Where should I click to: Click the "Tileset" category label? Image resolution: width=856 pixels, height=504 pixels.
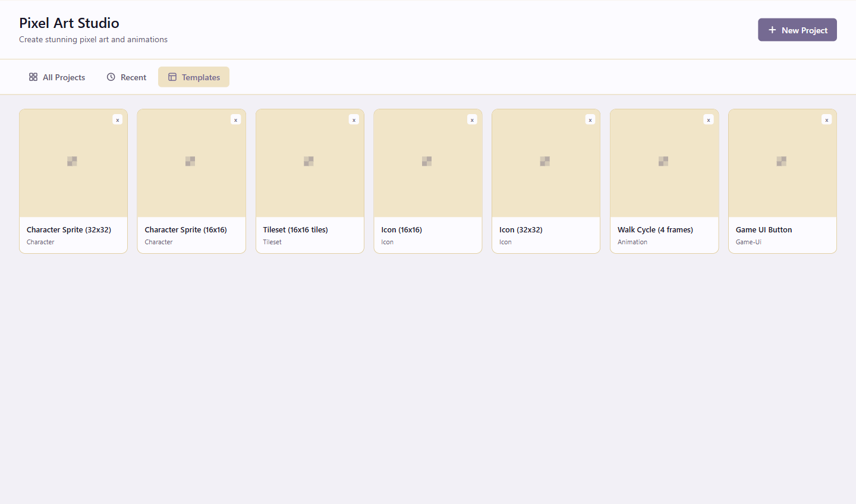coord(272,242)
